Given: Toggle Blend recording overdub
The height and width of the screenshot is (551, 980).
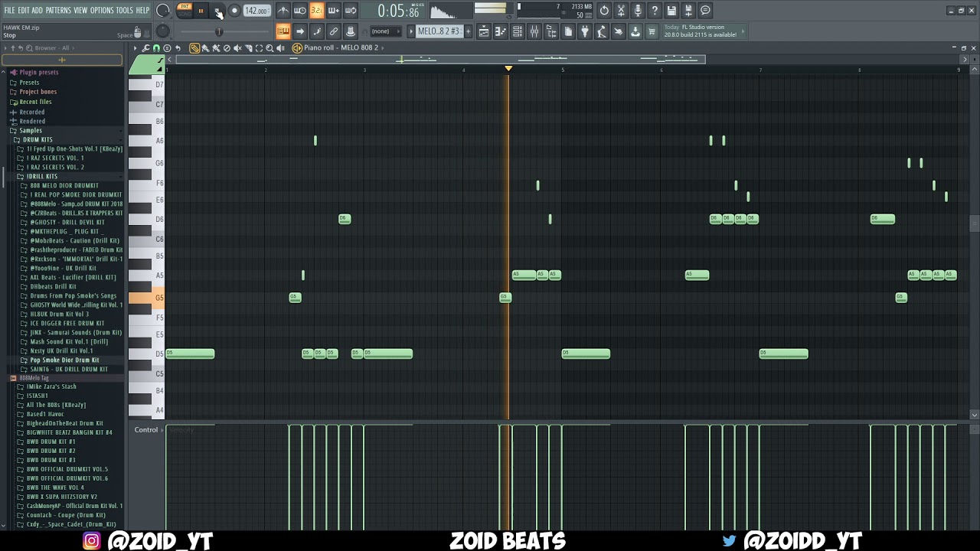Looking at the screenshot, I should coord(333,11).
